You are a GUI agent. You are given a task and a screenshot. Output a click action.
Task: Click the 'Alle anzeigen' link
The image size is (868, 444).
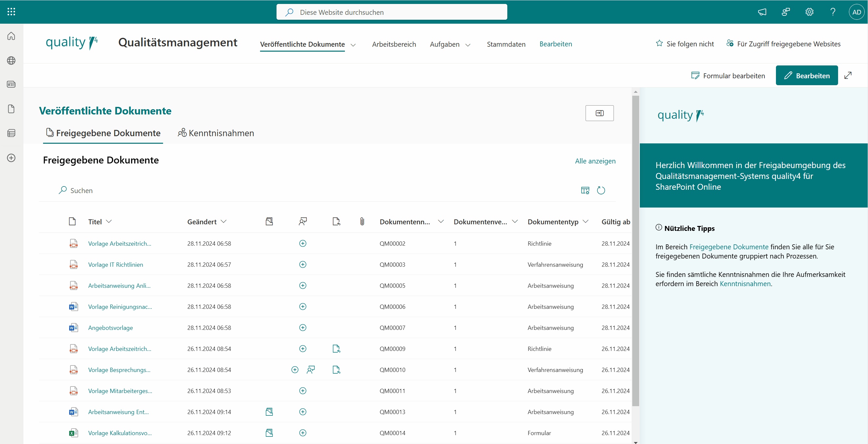click(595, 161)
